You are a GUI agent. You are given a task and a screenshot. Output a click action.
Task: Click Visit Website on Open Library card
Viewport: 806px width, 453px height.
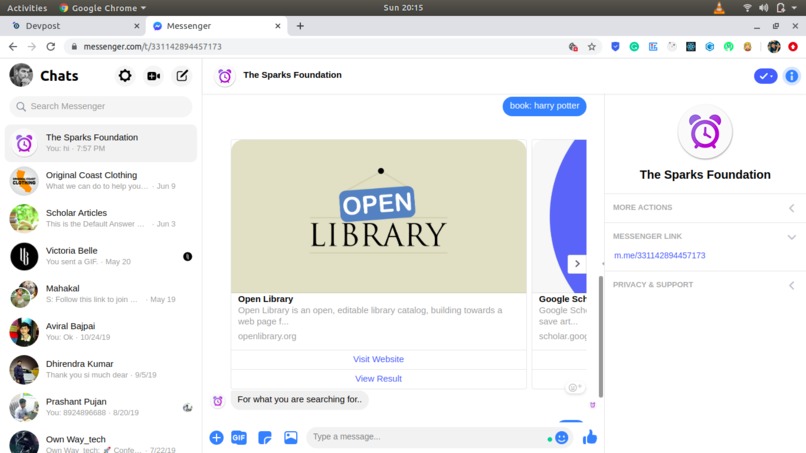coord(378,359)
